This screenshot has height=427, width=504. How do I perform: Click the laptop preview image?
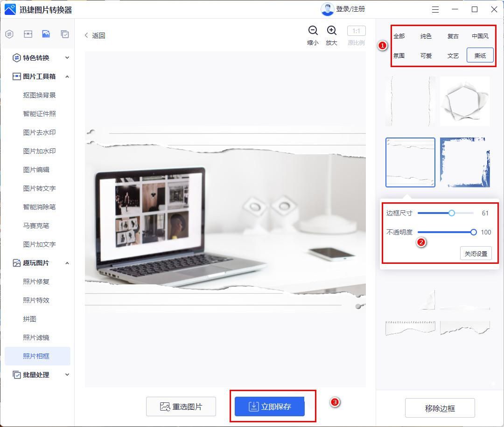pyautogui.click(x=225, y=219)
